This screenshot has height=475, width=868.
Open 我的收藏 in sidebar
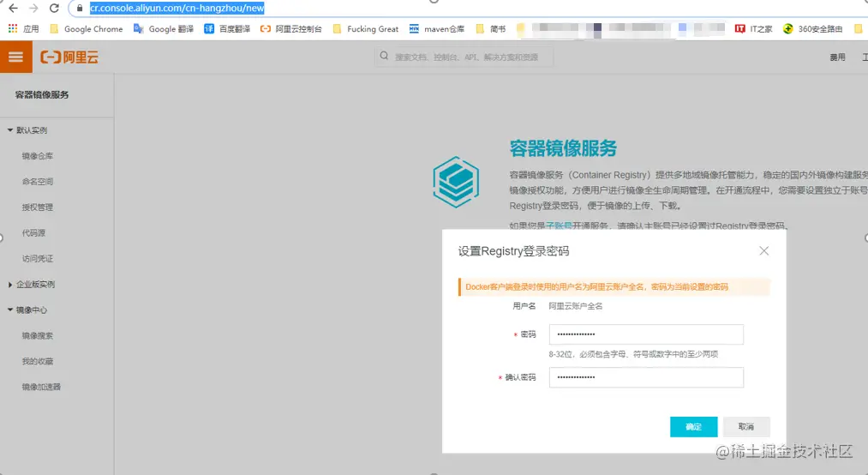click(38, 362)
